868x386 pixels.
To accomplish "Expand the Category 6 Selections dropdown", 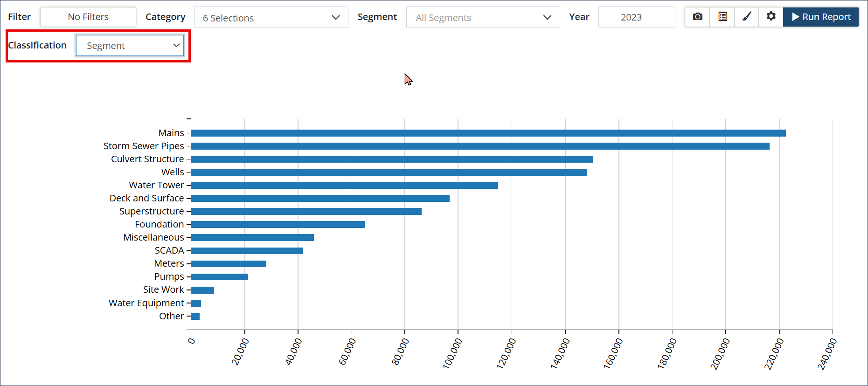I will tap(271, 18).
